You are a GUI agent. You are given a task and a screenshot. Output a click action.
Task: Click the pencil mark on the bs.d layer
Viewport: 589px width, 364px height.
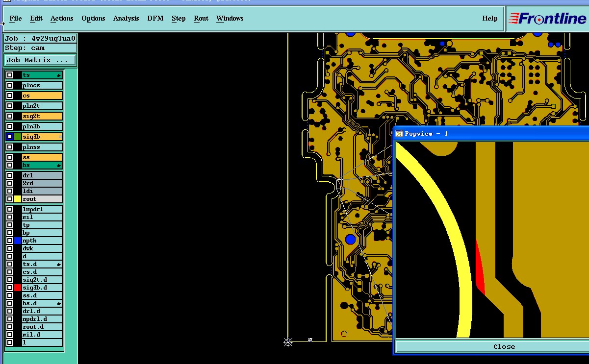tap(59, 304)
